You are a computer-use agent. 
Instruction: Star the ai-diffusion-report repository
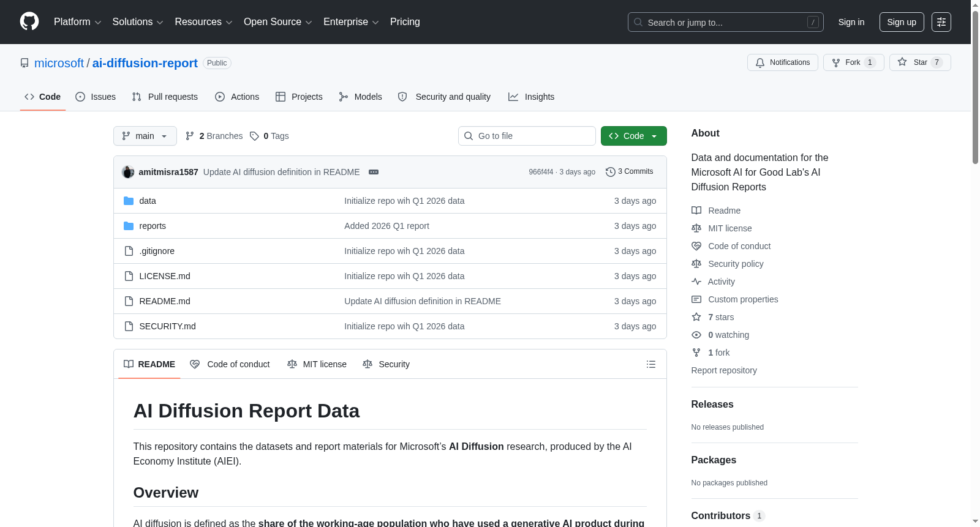coord(920,62)
